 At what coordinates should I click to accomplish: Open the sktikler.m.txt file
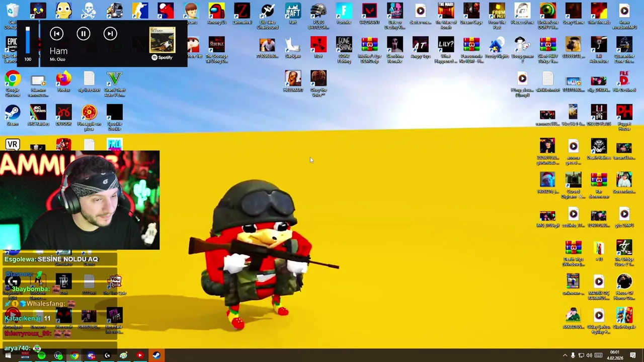pyautogui.click(x=547, y=81)
